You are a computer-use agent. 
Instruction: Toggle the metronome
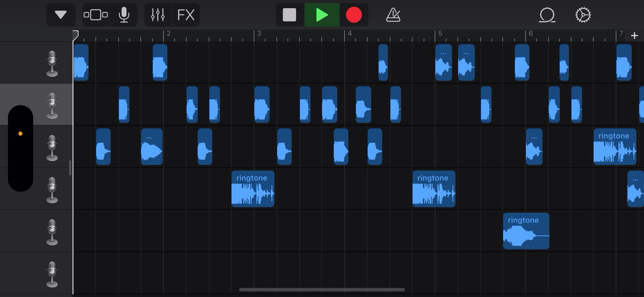click(393, 15)
